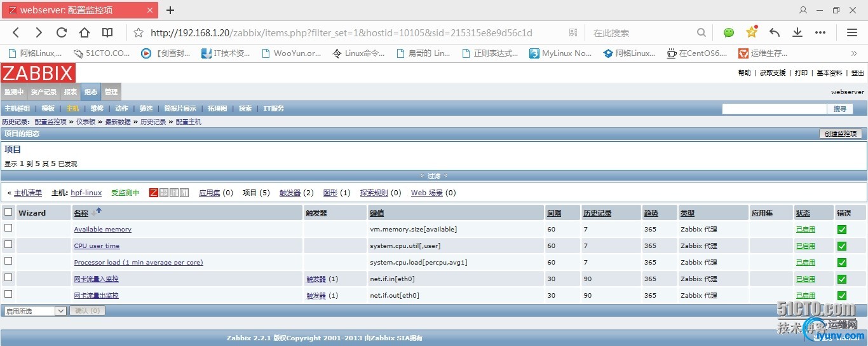868x346 pixels.
Task: Click the 创建监控项 button
Action: (841, 134)
